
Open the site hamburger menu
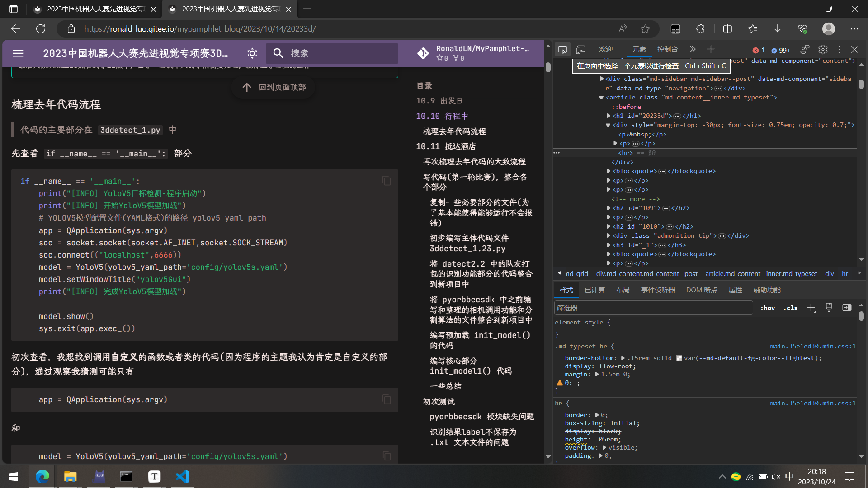(18, 53)
